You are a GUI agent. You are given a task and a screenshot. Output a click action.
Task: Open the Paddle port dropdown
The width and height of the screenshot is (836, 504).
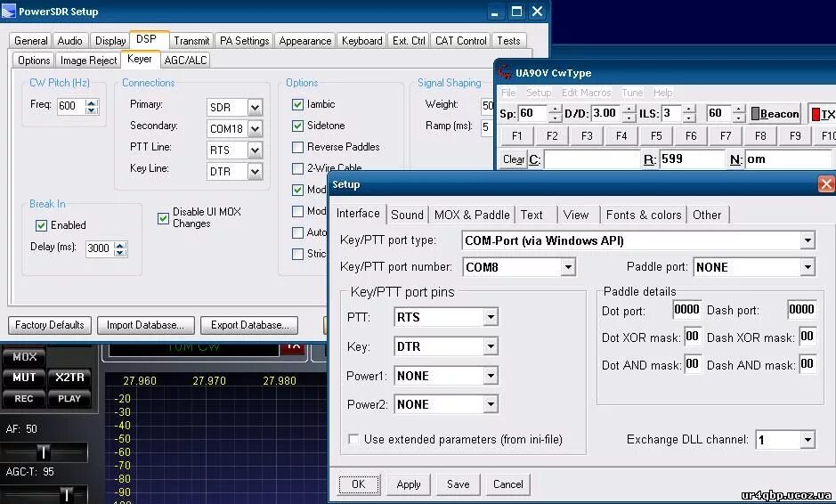pos(808,266)
